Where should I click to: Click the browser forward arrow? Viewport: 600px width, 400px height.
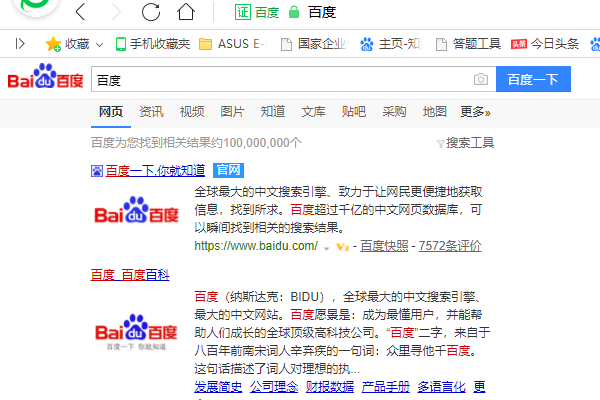[116, 11]
